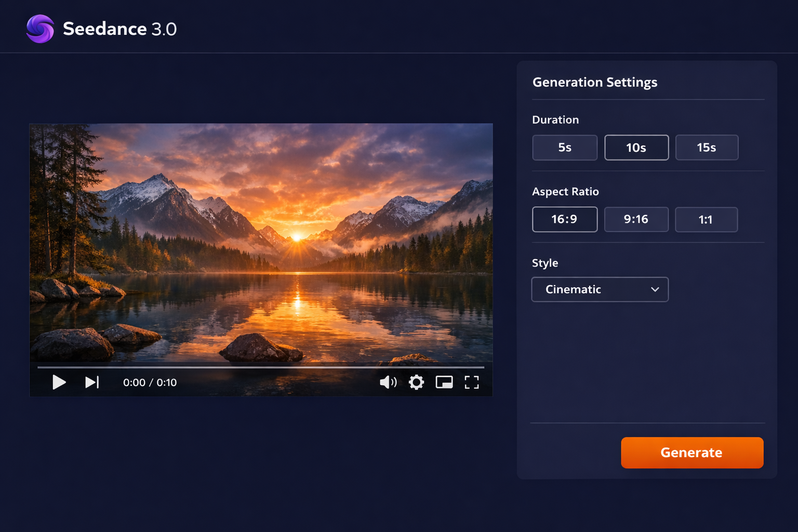Switch the aspect ratio to 9:16
The height and width of the screenshot is (532, 798).
pos(636,219)
